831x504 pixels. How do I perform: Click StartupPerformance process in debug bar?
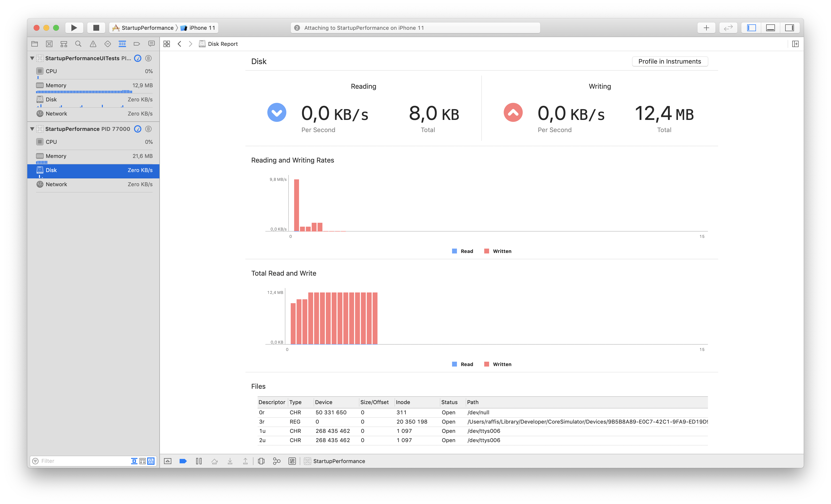(335, 461)
